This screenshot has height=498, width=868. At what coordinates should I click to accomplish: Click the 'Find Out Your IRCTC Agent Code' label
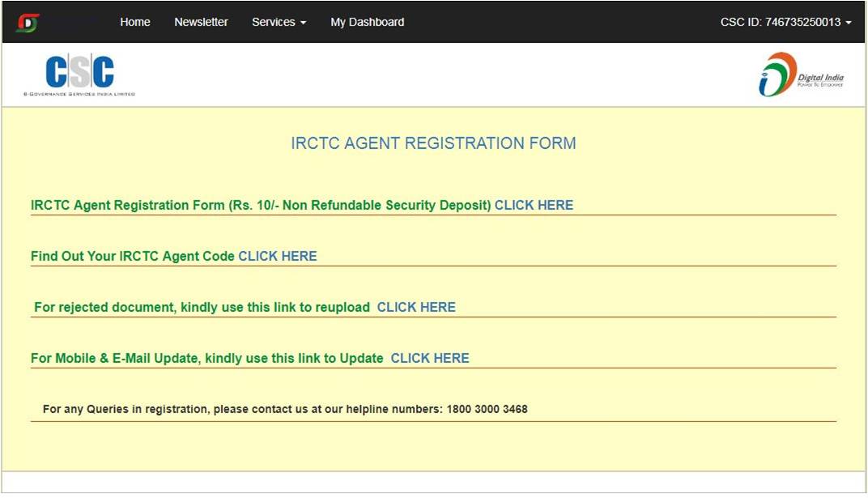coord(131,256)
